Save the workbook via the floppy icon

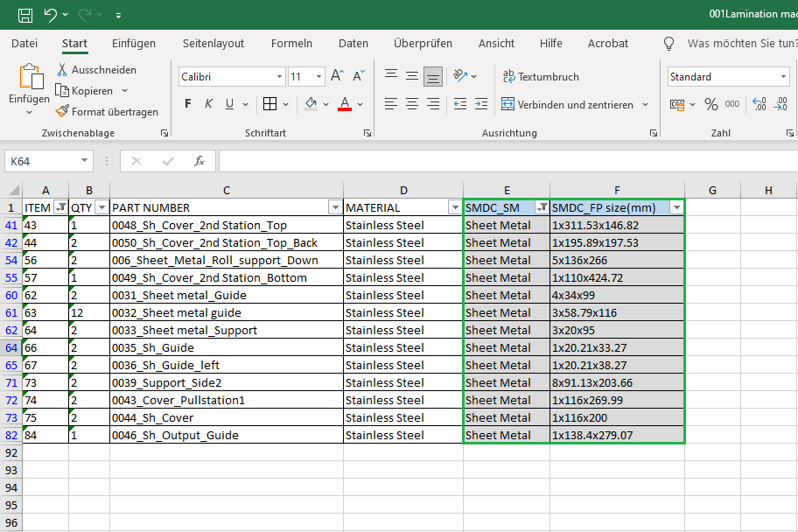pos(24,15)
